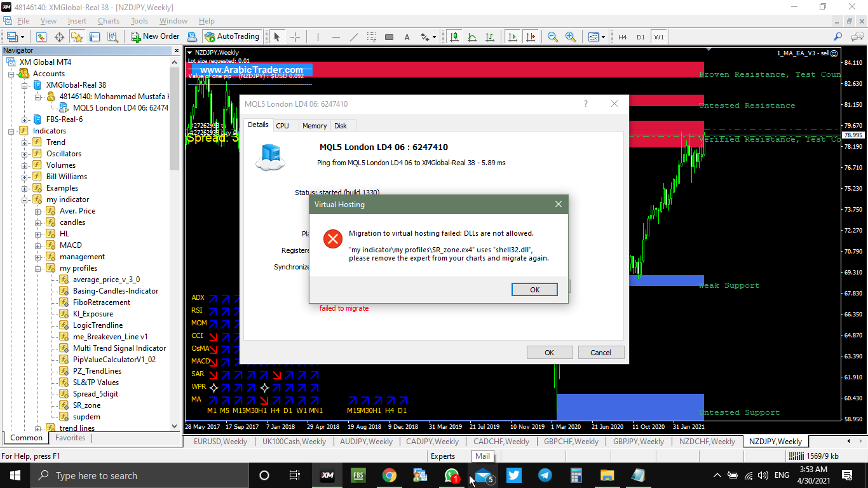Select the Fibonacci retracement tool
This screenshot has width=868, height=488.
tap(372, 37)
